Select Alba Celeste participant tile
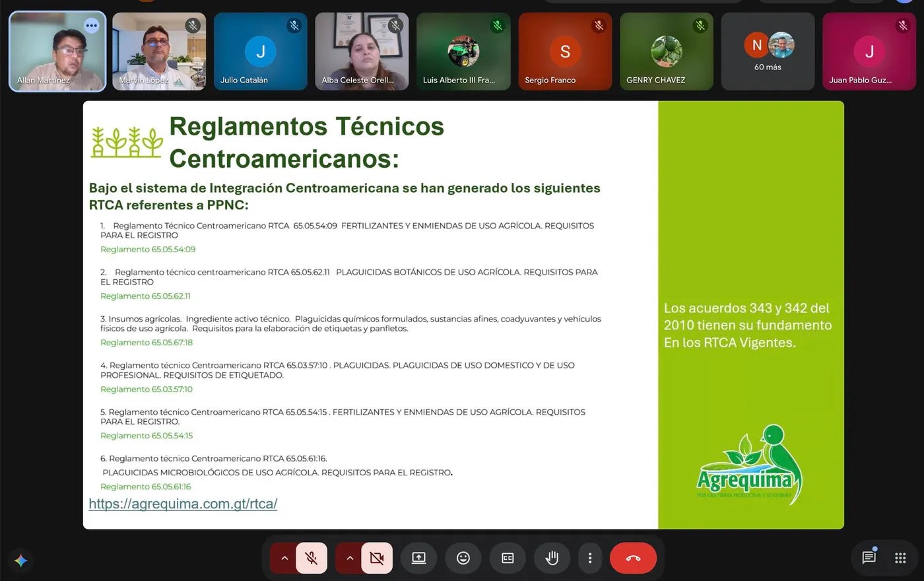This screenshot has width=924, height=581. (x=362, y=51)
